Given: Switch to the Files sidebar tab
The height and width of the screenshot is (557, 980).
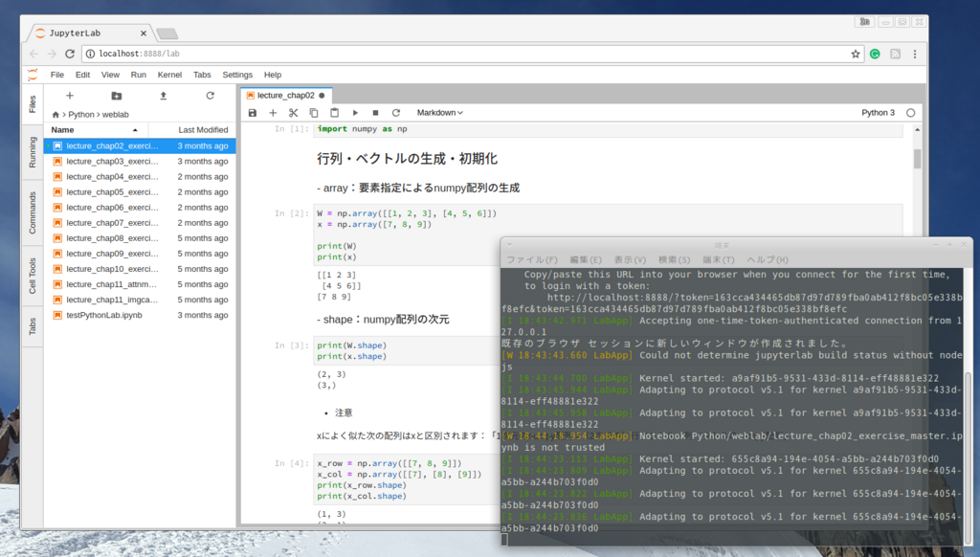Looking at the screenshot, I should [x=33, y=103].
